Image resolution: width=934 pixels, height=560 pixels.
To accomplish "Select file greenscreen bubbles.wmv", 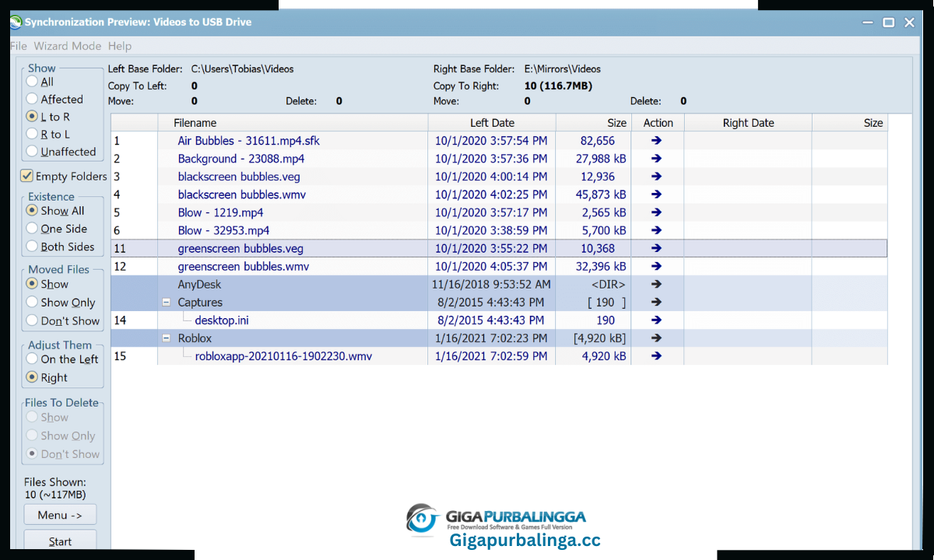I will tap(244, 266).
